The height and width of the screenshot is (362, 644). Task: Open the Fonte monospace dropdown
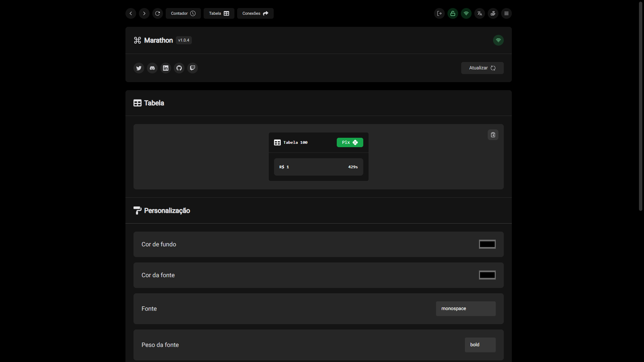tap(466, 309)
